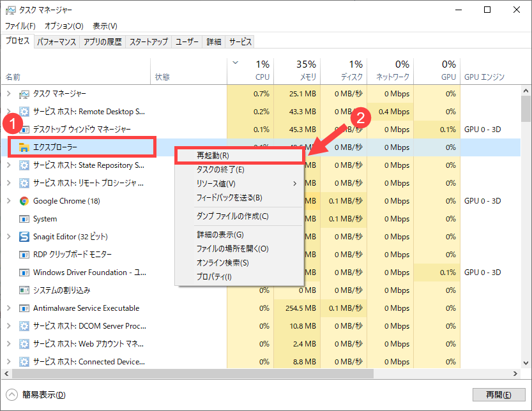Viewport: 532px width, 411px height.
Task: Click the System process icon
Action: pos(23,219)
